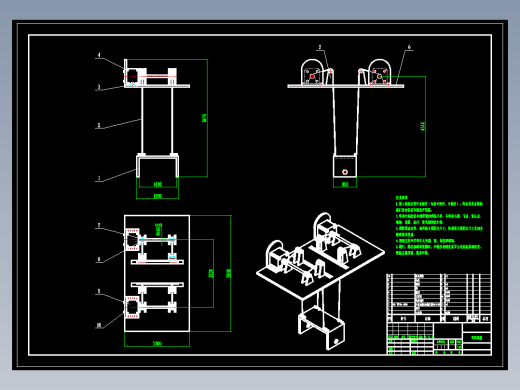This screenshot has height=390, width=520.
Task: Select the U-shaped bracket in front view
Action: coord(157,165)
